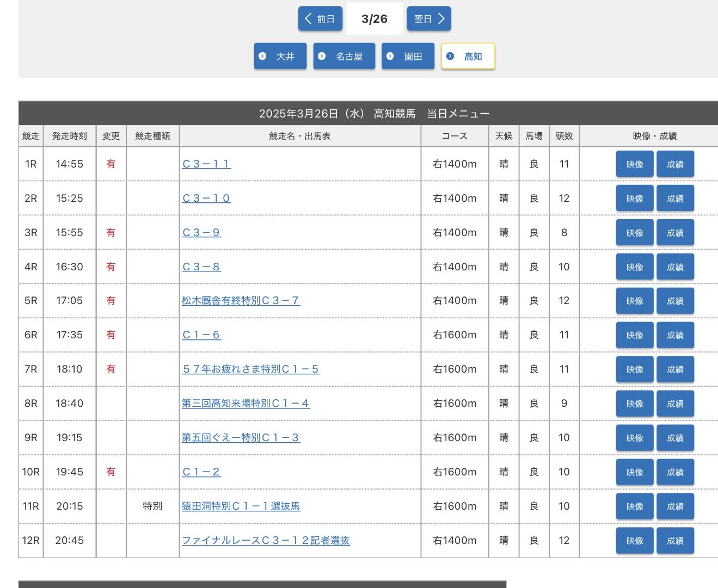This screenshot has width=718, height=588.
Task: Open the C3-11 race entry link
Action: pyautogui.click(x=206, y=164)
